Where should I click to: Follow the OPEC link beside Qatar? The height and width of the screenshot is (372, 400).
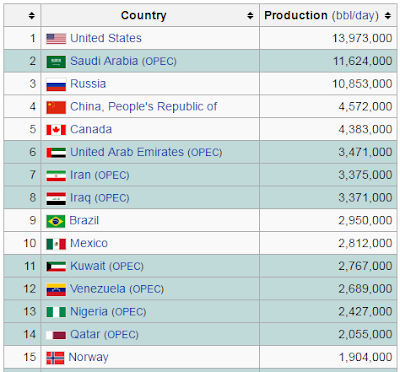tap(121, 335)
